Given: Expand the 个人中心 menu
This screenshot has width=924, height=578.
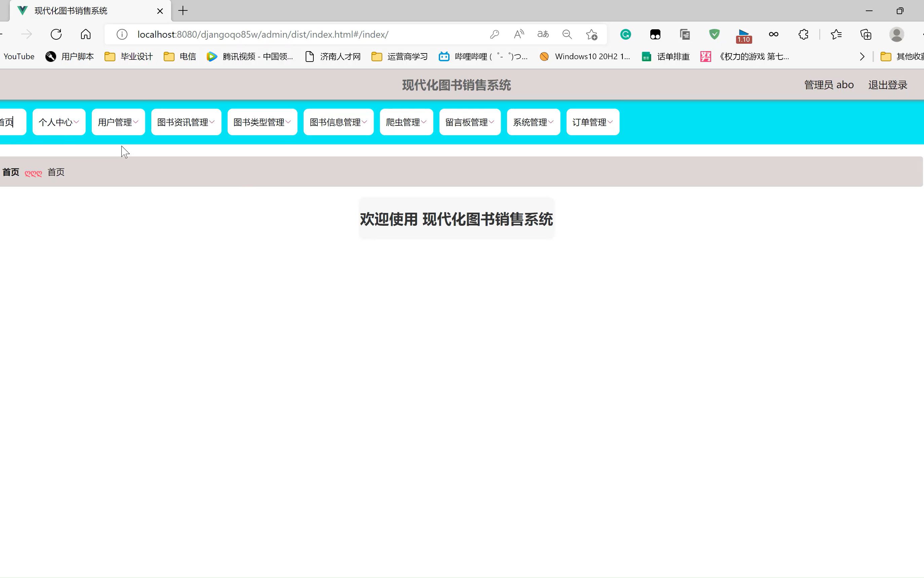Looking at the screenshot, I should click(x=59, y=122).
